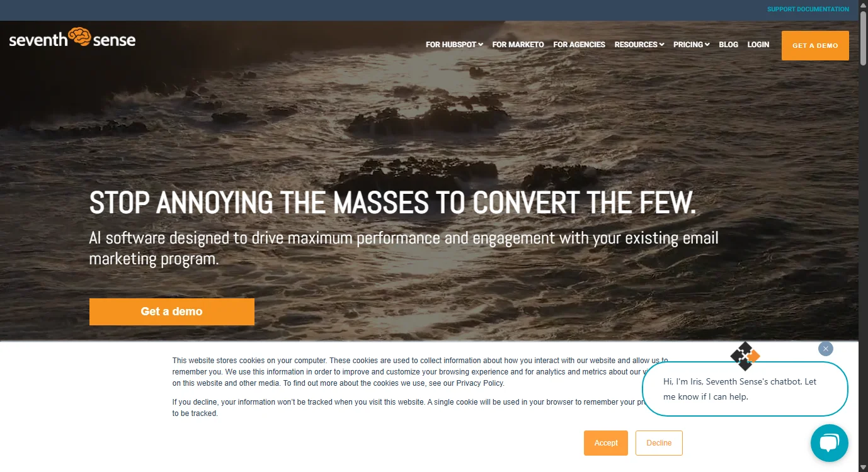
Task: Expand the Resources dropdown menu
Action: pyautogui.click(x=639, y=45)
